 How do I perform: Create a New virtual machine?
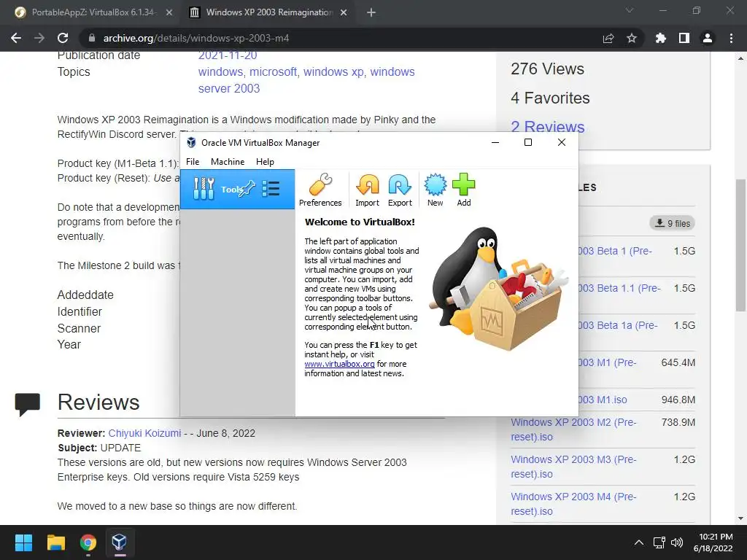point(435,190)
